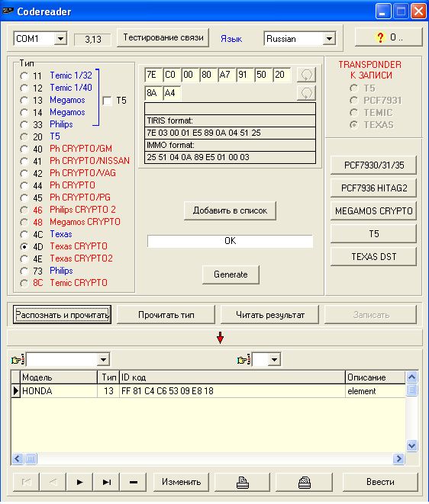Screen dimensions: 429x504
Task: Click the hex byte field 8A
Action: coord(153,93)
